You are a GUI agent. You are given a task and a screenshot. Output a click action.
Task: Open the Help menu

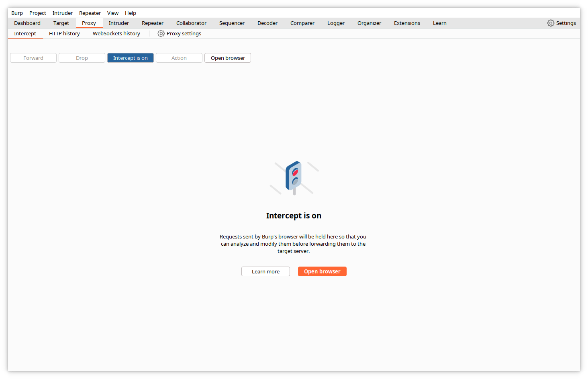tap(131, 13)
